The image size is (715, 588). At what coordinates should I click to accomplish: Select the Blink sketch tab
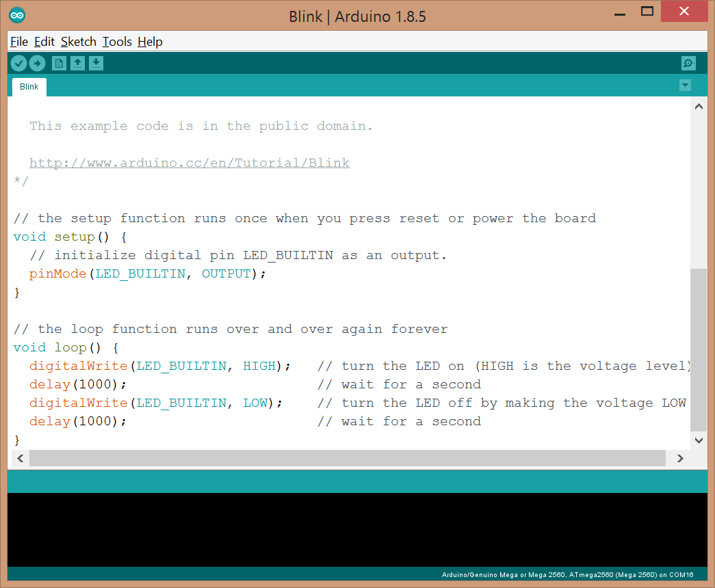[x=29, y=87]
